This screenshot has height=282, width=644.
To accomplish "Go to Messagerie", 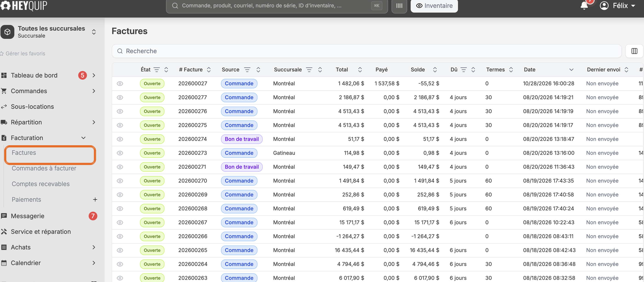I will [28, 216].
